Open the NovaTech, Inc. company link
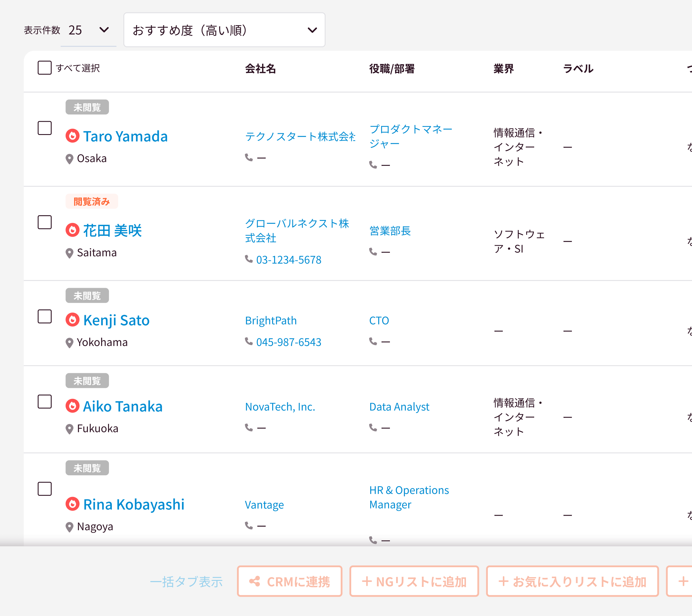692x616 pixels. pos(280,407)
